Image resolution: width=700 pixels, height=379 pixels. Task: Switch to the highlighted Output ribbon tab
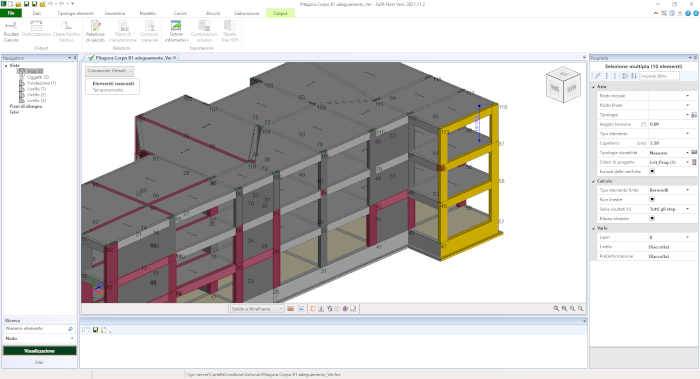point(280,13)
